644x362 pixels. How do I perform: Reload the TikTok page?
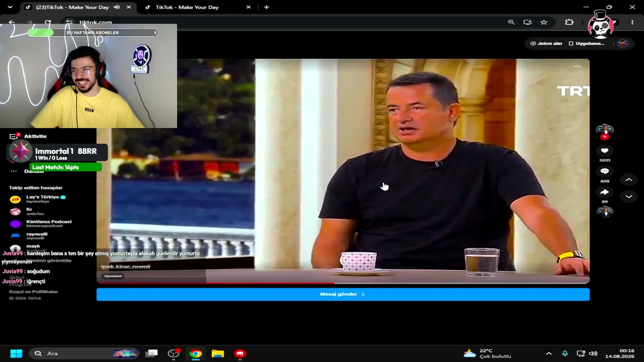pyautogui.click(x=48, y=22)
